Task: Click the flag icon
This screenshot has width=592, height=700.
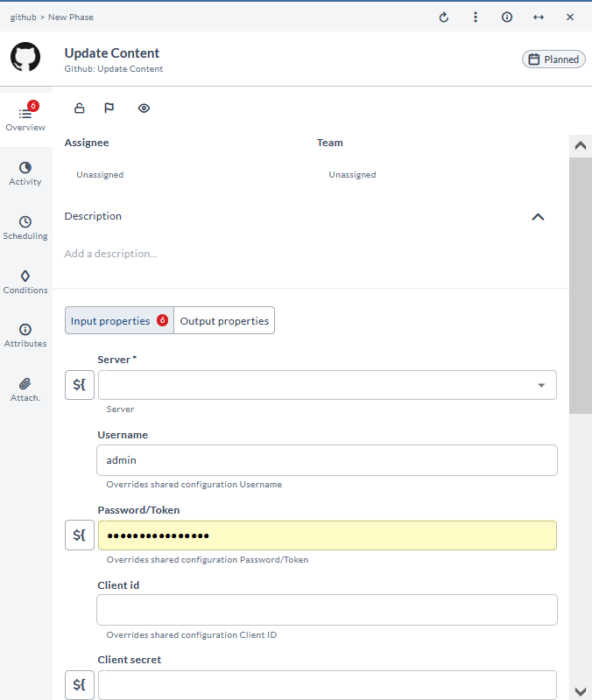Action: coord(109,108)
